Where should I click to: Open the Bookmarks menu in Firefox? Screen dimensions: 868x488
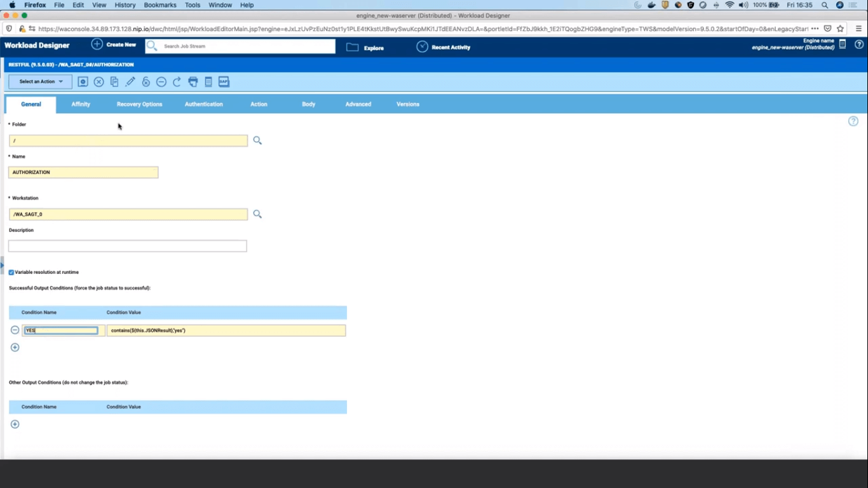[x=159, y=5]
